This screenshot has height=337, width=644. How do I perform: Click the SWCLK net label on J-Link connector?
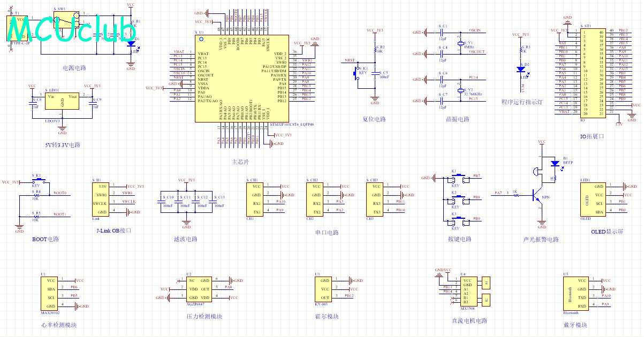click(128, 201)
